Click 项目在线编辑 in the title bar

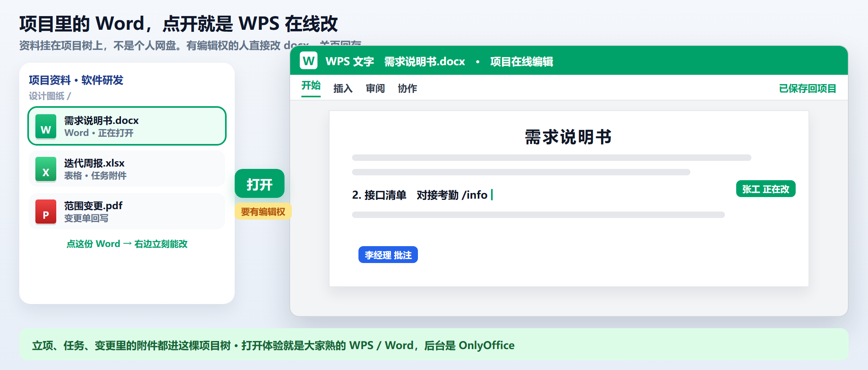pyautogui.click(x=522, y=62)
